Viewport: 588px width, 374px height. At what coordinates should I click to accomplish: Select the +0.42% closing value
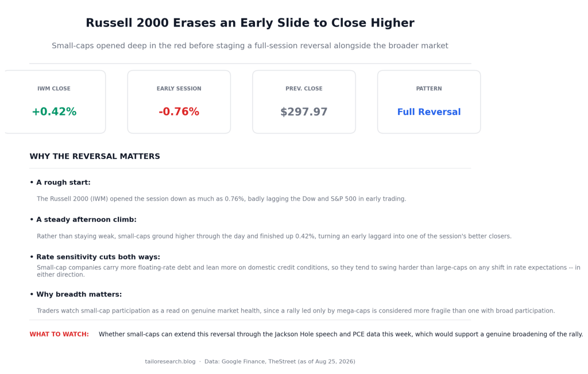click(54, 112)
